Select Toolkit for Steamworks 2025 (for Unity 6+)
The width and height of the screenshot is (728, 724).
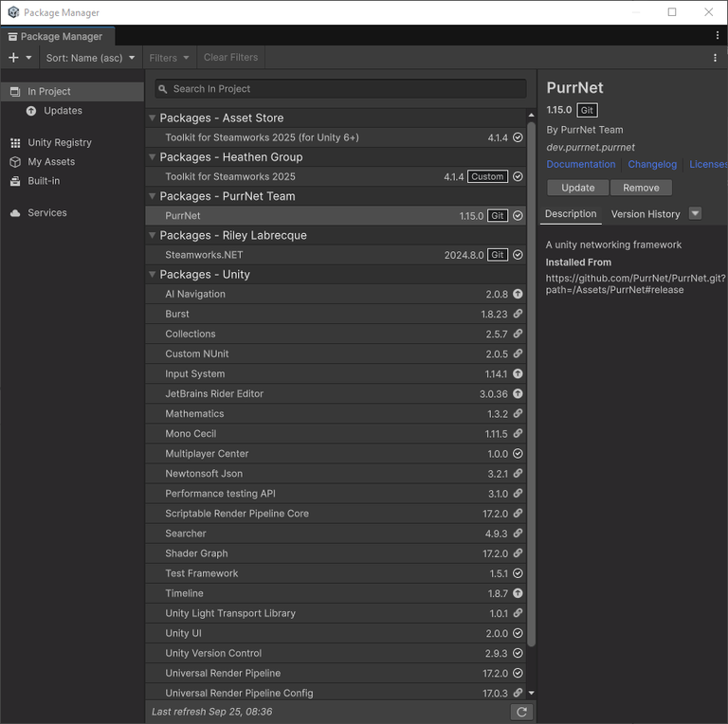pyautogui.click(x=336, y=137)
